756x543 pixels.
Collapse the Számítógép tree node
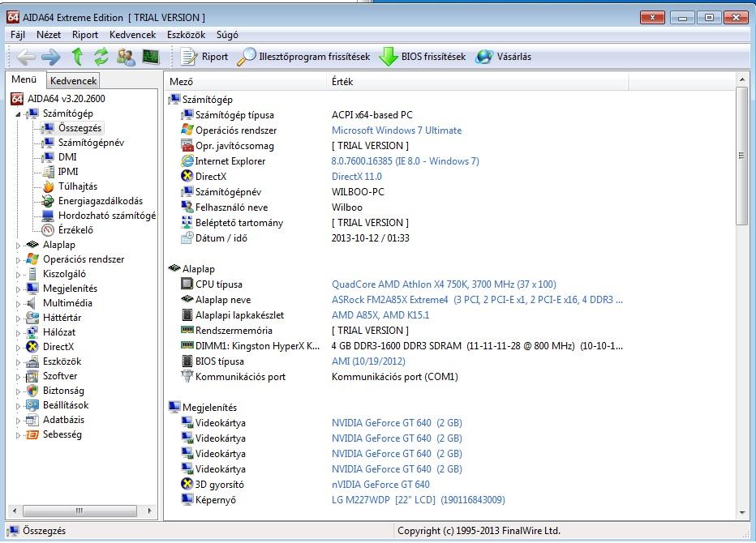click(18, 114)
